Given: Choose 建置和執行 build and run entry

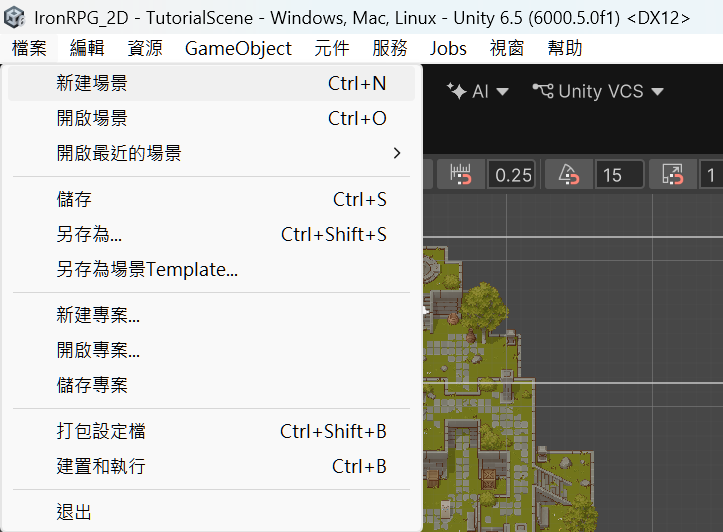Looking at the screenshot, I should point(211,467).
